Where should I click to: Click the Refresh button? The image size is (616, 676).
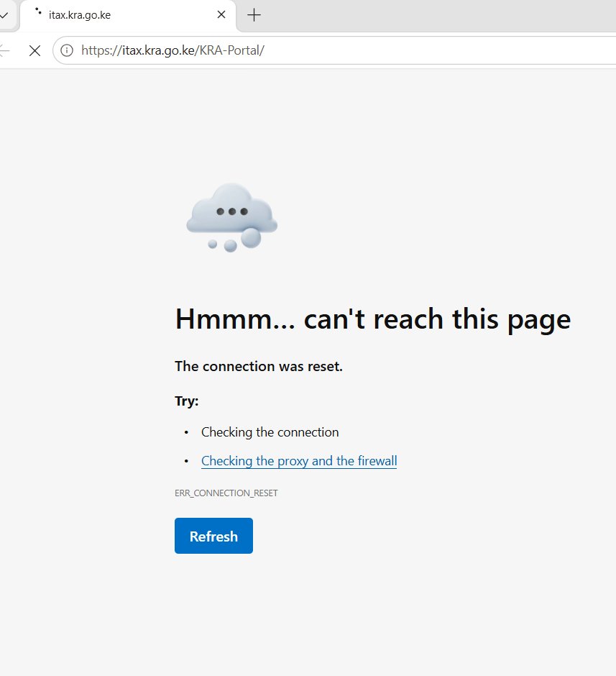tap(213, 536)
